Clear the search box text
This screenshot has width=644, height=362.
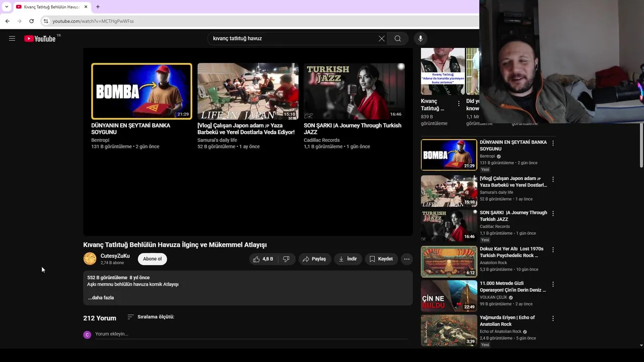[381, 38]
